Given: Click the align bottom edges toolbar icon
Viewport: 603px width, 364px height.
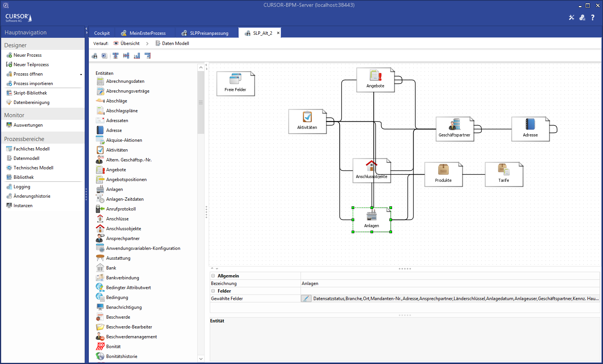Looking at the screenshot, I should pyautogui.click(x=137, y=56).
